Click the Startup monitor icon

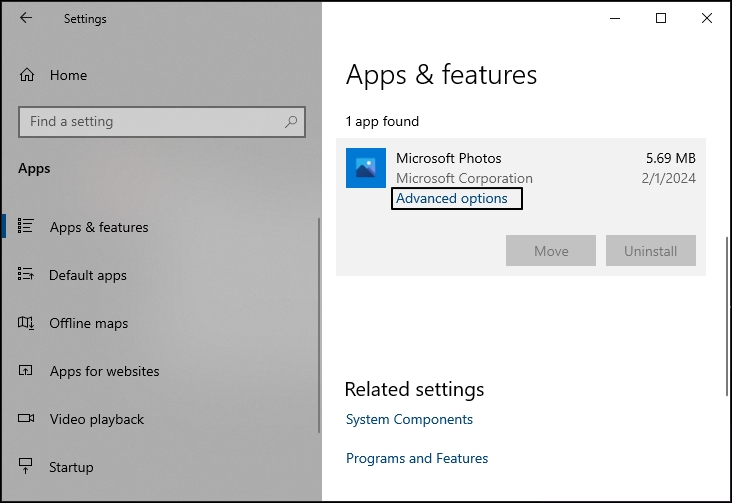[25, 466]
